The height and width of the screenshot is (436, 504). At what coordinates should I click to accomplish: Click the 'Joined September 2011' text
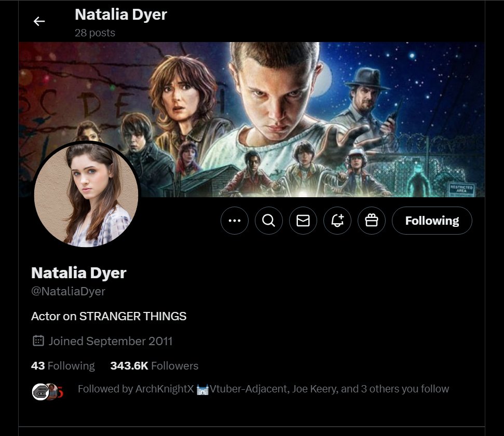click(x=110, y=341)
